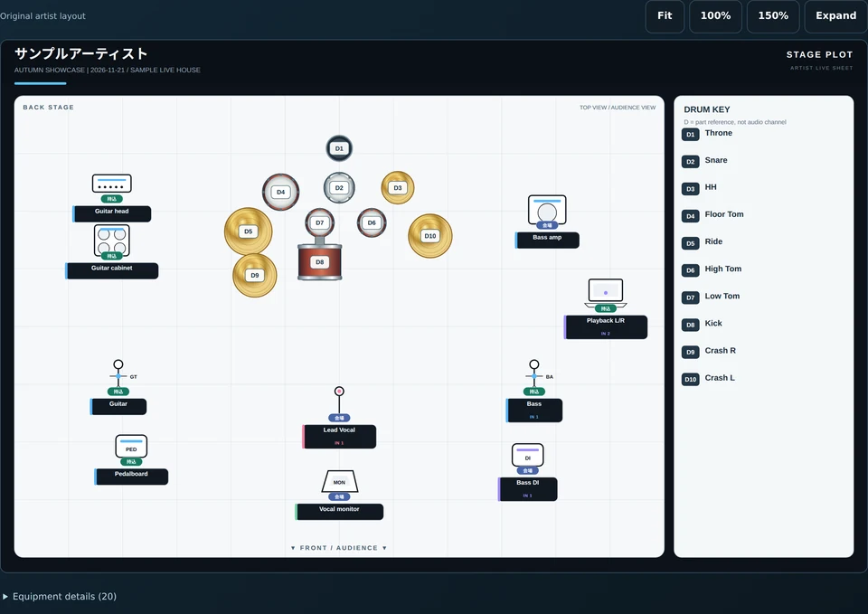Select the Snare entry in Drum Key

pos(704,161)
